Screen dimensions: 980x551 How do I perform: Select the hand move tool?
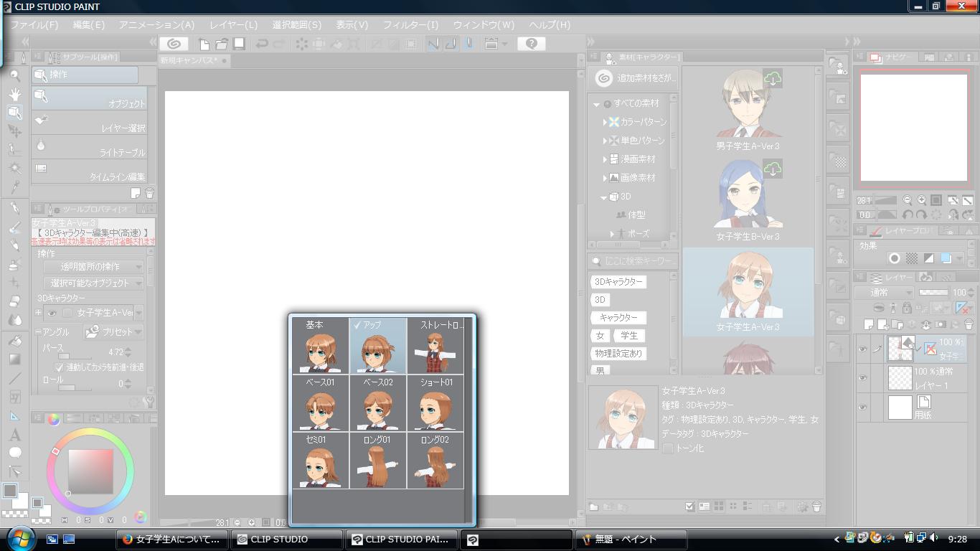click(14, 94)
